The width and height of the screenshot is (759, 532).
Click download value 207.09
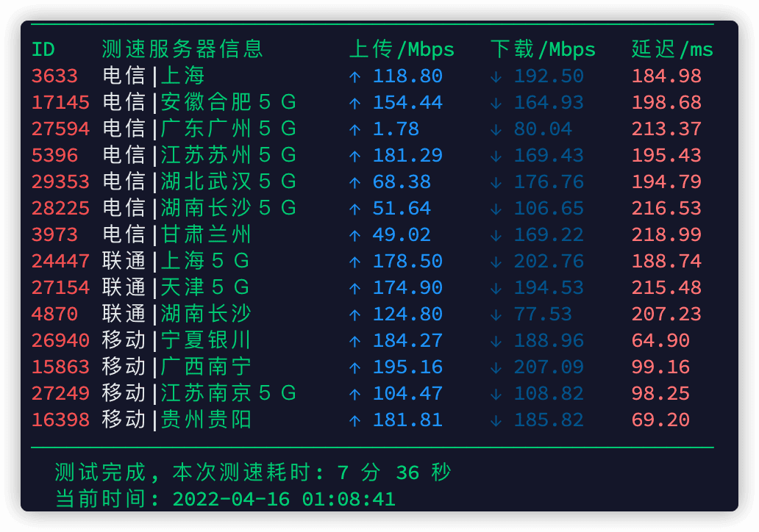tap(549, 367)
